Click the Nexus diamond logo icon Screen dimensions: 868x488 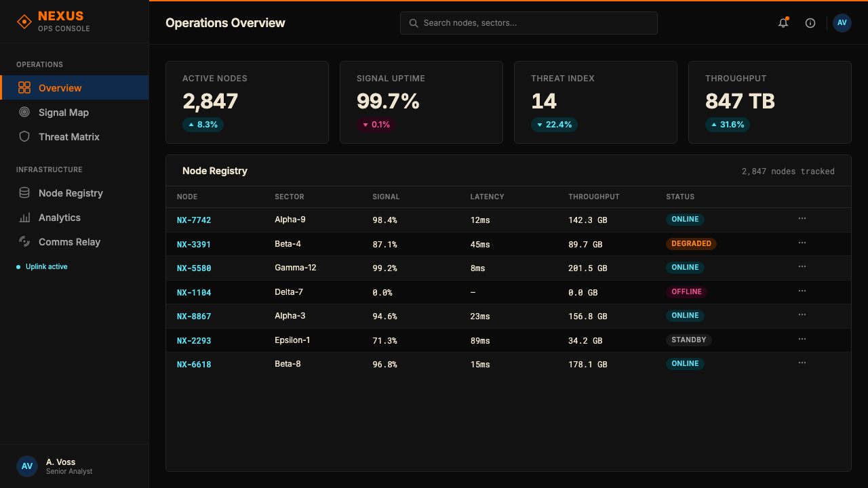point(24,22)
